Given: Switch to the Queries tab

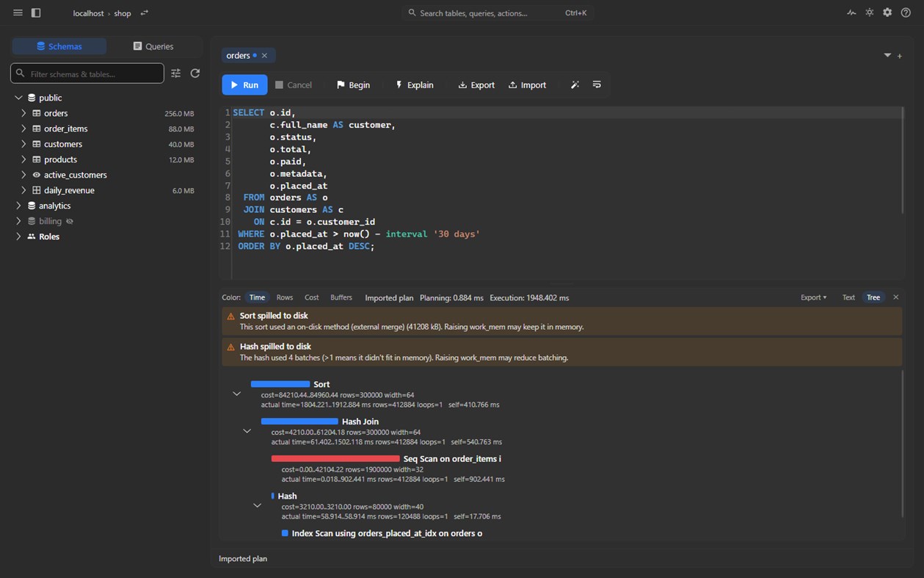Looking at the screenshot, I should click(153, 46).
